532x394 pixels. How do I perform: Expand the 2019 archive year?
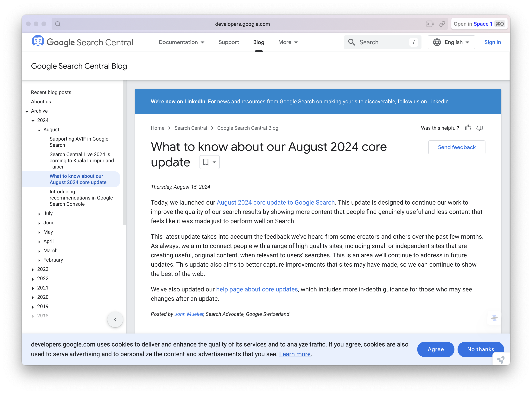pos(33,307)
